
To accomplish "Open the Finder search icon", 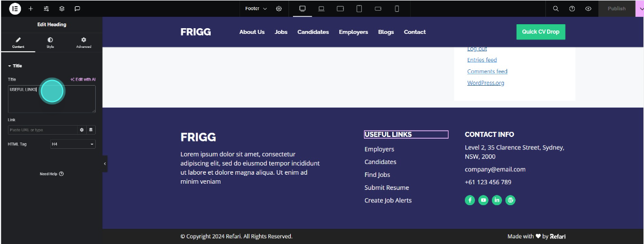I will click(x=556, y=8).
